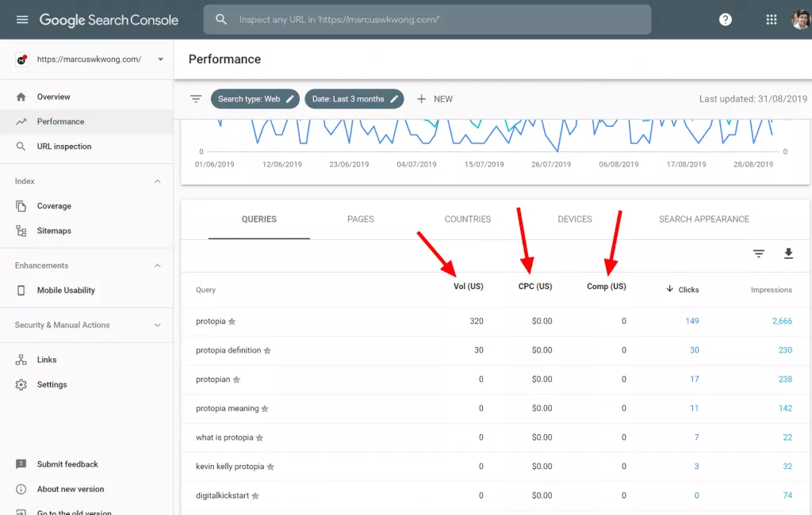Collapse the Index sidebar section
The height and width of the screenshot is (515, 812).
(x=155, y=181)
